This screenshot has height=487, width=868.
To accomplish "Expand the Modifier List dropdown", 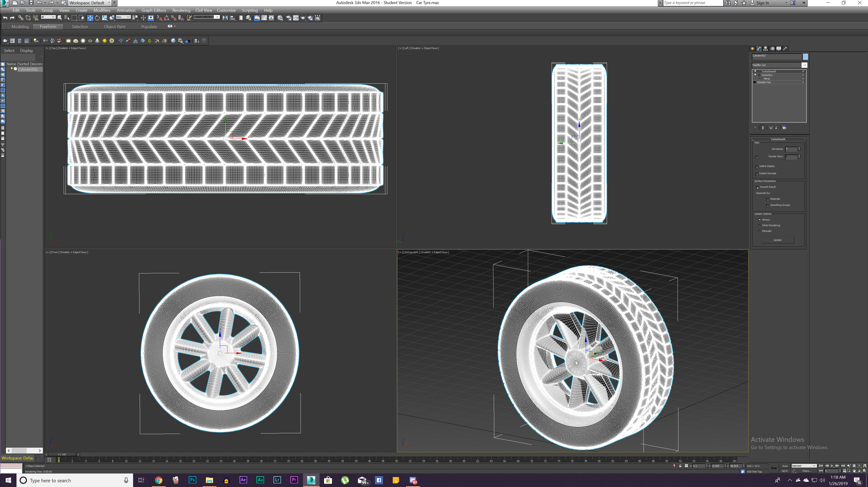I will (x=804, y=65).
